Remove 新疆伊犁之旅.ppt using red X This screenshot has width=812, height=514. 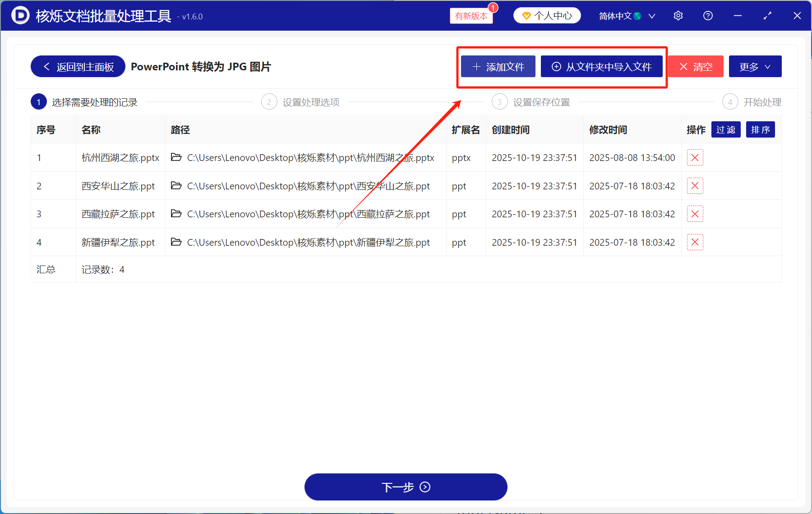point(695,242)
